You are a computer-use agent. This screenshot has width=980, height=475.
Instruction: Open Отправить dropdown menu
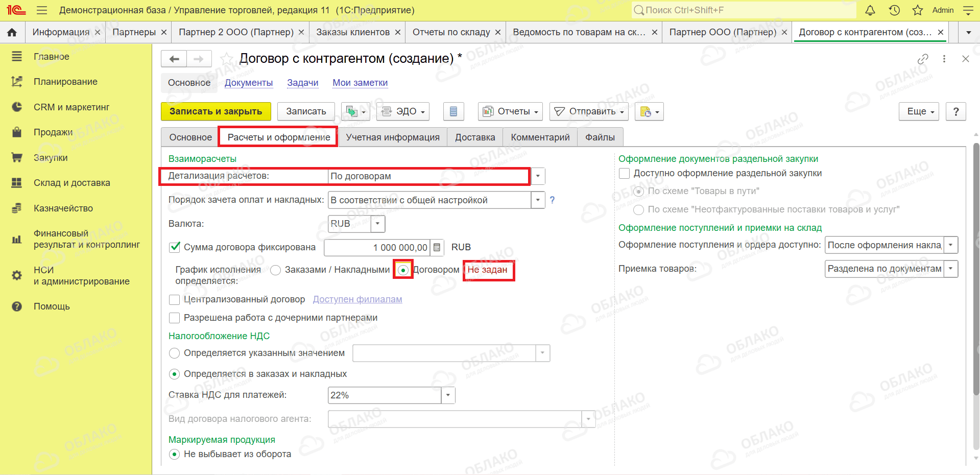click(x=589, y=111)
